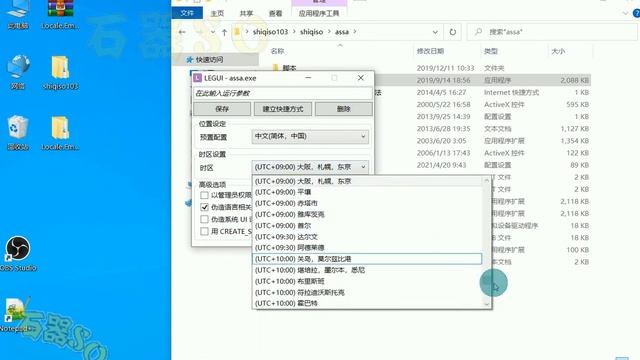Viewport: 640px width, 360px height.
Task: Enable fake system UI language checkbox
Action: click(x=204, y=220)
